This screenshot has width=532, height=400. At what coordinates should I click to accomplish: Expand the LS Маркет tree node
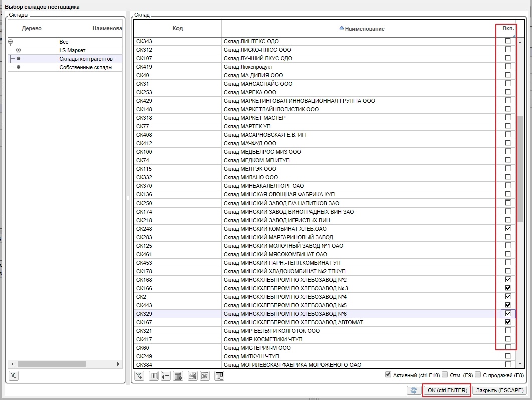point(19,50)
